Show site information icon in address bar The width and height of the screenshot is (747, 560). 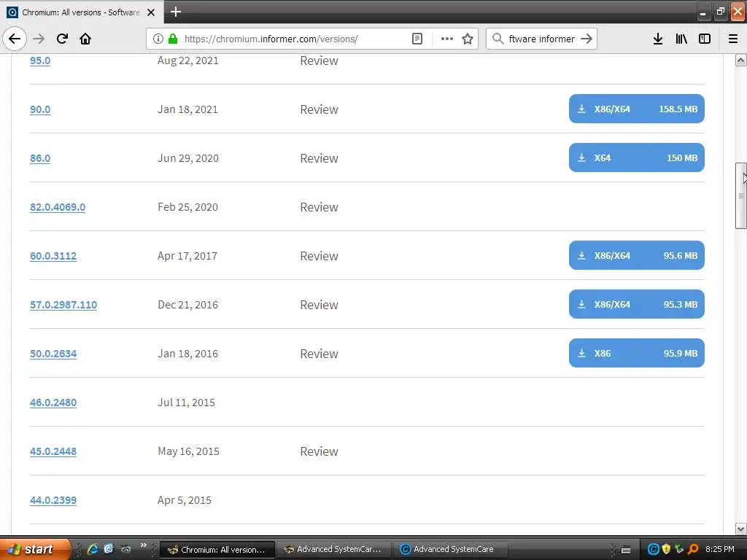[158, 39]
